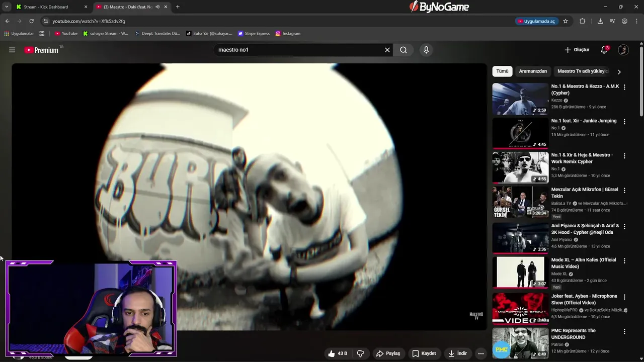Open options for Altın Kafes video

click(624, 261)
